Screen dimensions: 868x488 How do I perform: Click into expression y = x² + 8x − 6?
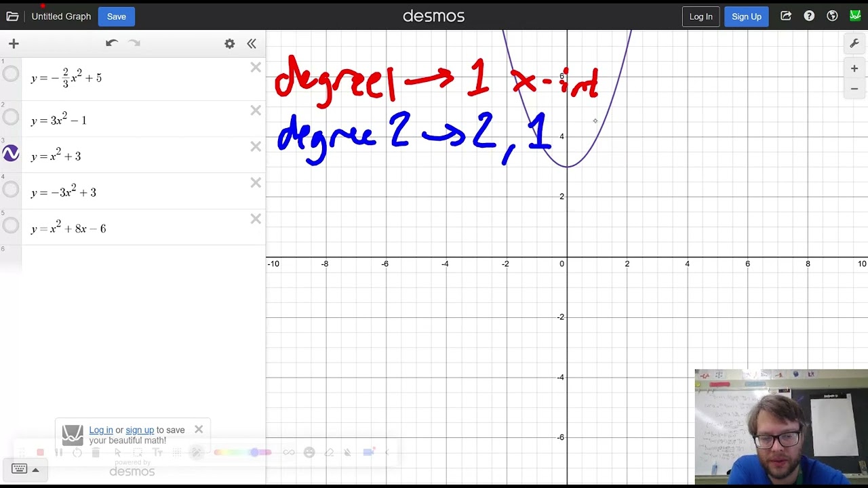pyautogui.click(x=68, y=228)
